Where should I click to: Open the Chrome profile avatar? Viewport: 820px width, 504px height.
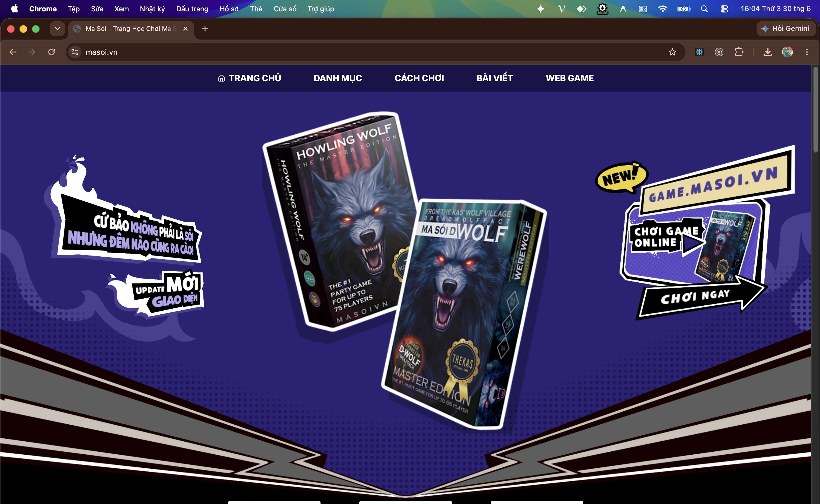[x=787, y=52]
